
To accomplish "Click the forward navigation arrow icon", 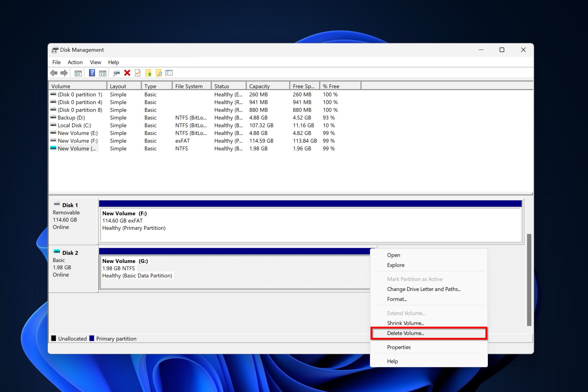I will pos(64,73).
